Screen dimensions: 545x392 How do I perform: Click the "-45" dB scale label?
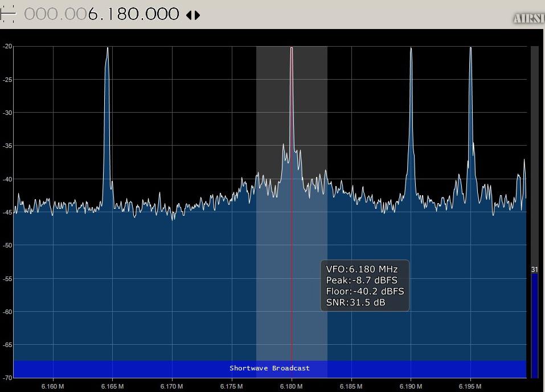[7, 212]
